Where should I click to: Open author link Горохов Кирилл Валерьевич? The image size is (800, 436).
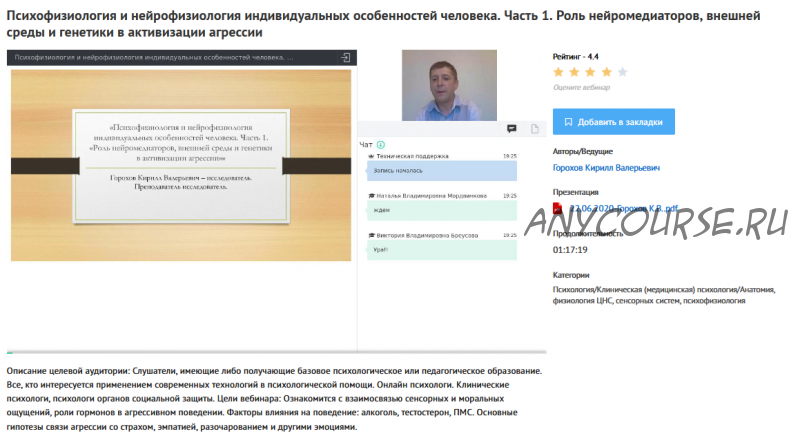[606, 168]
